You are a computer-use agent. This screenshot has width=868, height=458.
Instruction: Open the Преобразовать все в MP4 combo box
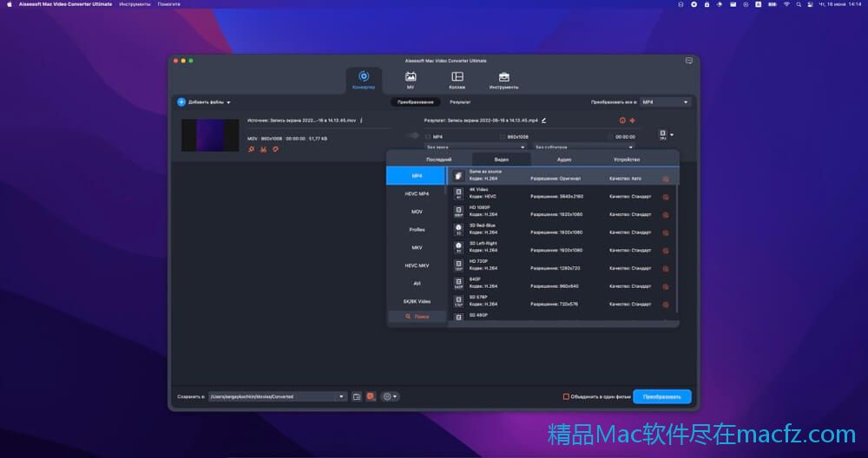pyautogui.click(x=665, y=102)
